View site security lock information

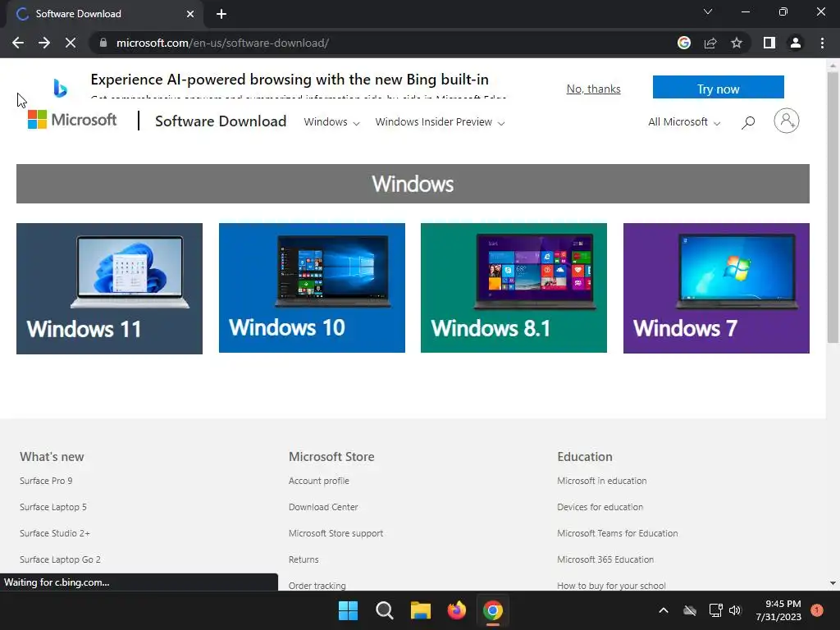(103, 43)
